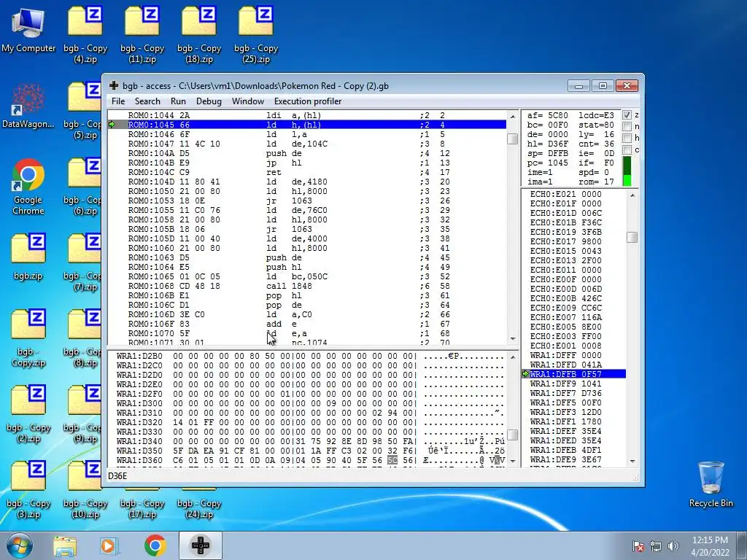Select the bgb - Copy.zip desktop file
Image resolution: width=747 pixels, height=560 pixels.
(28, 338)
